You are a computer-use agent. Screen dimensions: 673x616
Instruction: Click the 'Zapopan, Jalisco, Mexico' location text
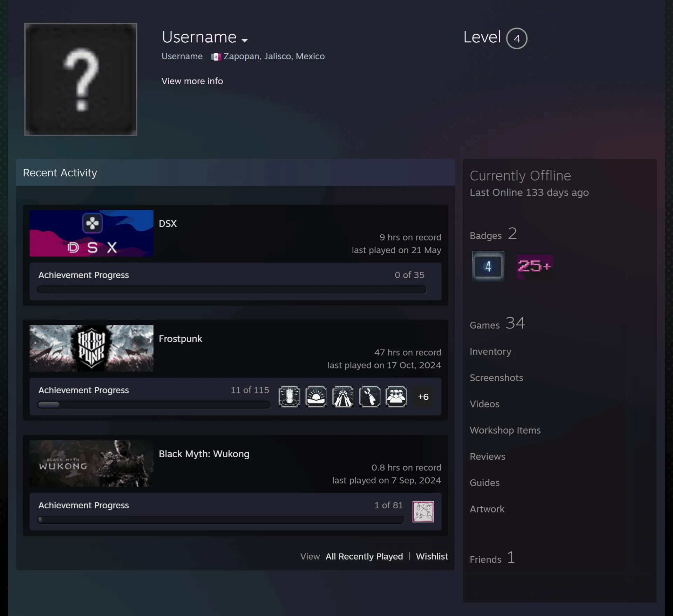point(274,56)
